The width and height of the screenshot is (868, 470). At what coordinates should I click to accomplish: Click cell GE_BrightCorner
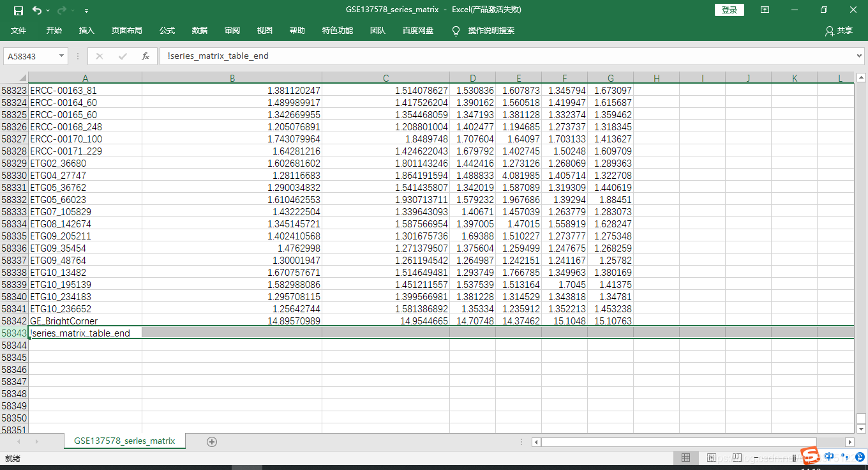[86, 321]
